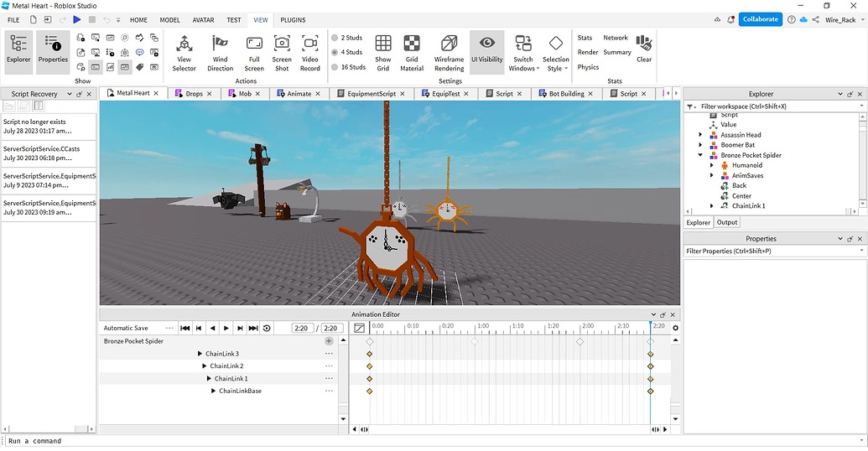Open Selection Style dropdown
The height and width of the screenshot is (451, 868).
coord(556,53)
